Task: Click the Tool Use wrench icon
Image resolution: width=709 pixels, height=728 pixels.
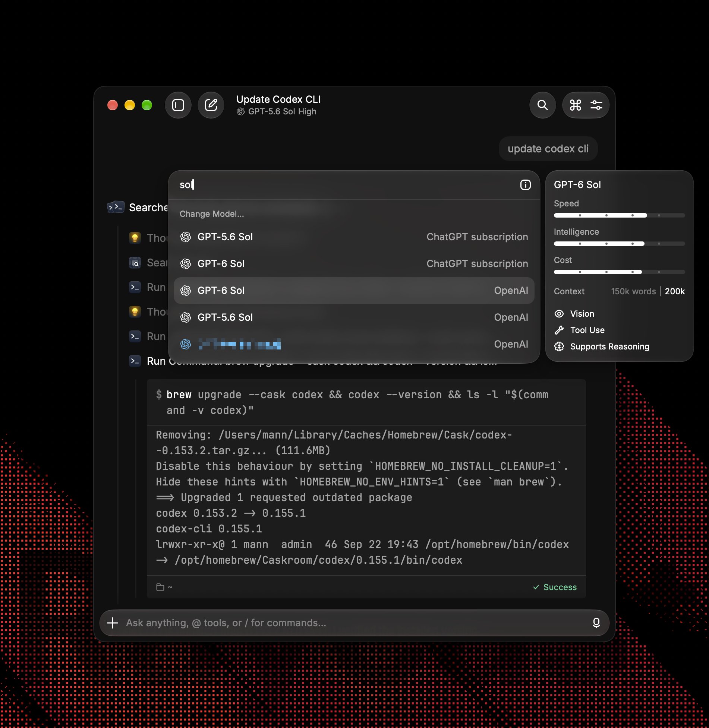Action: point(559,330)
